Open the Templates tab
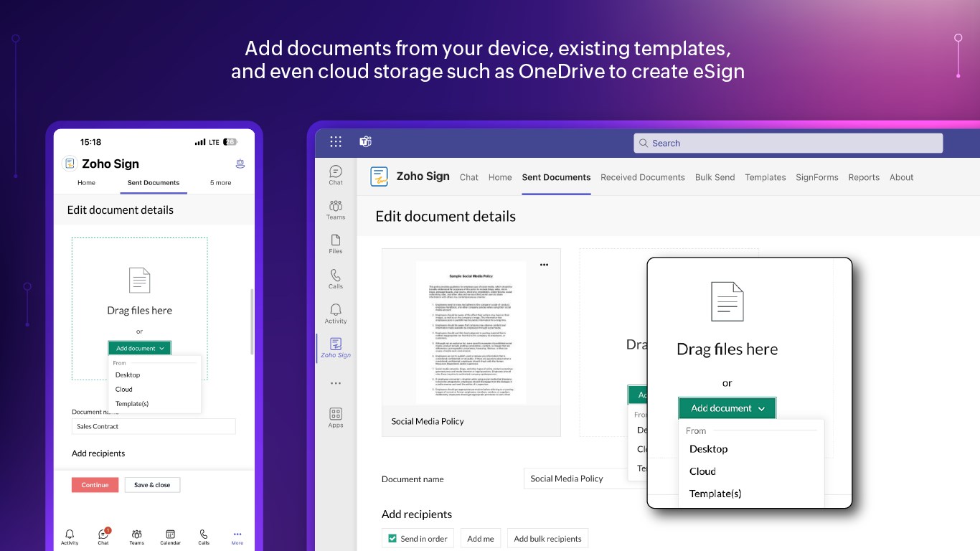Viewport: 980px width, 551px height. pyautogui.click(x=765, y=177)
